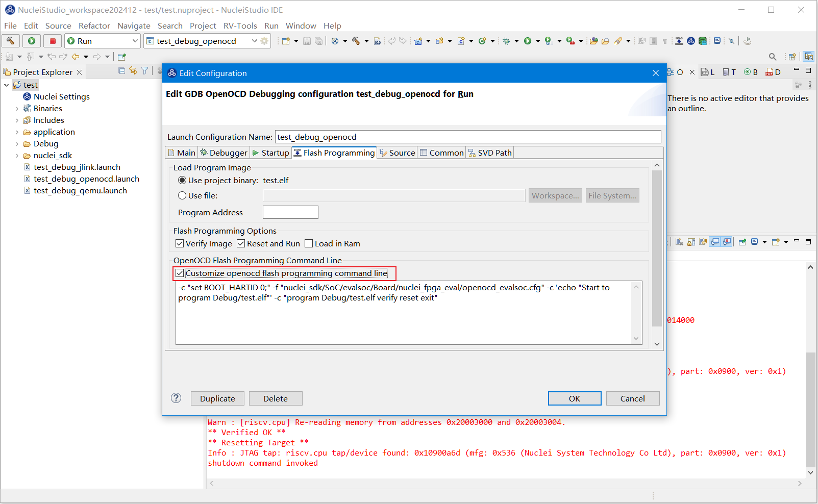Uncheck the Verify Image checkbox
This screenshot has width=818, height=504.
click(180, 244)
